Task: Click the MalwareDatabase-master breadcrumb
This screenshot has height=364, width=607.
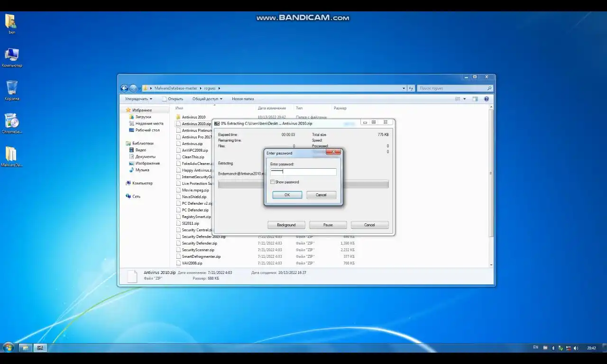Action: tap(175, 88)
